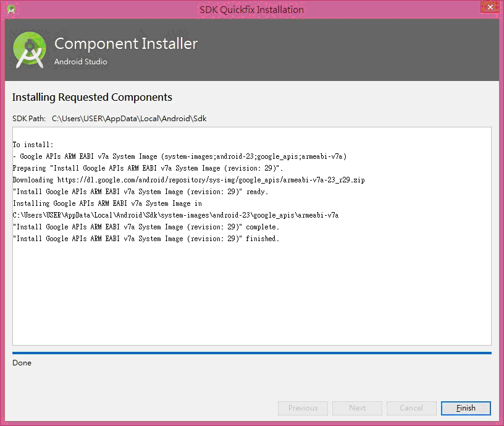Click the 'Downloading https://dl.google.com…' log line
Viewport: 504px width, 426px height.
coord(188,180)
